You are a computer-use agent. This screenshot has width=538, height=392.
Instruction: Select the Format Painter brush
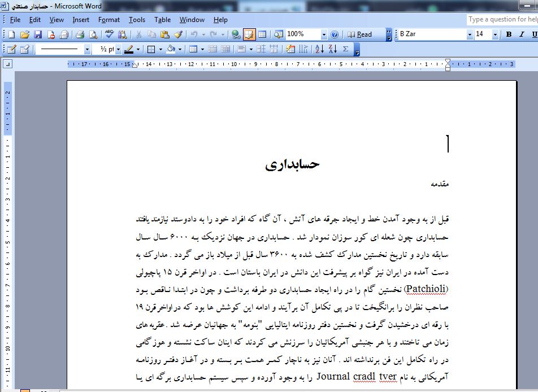[177, 34]
